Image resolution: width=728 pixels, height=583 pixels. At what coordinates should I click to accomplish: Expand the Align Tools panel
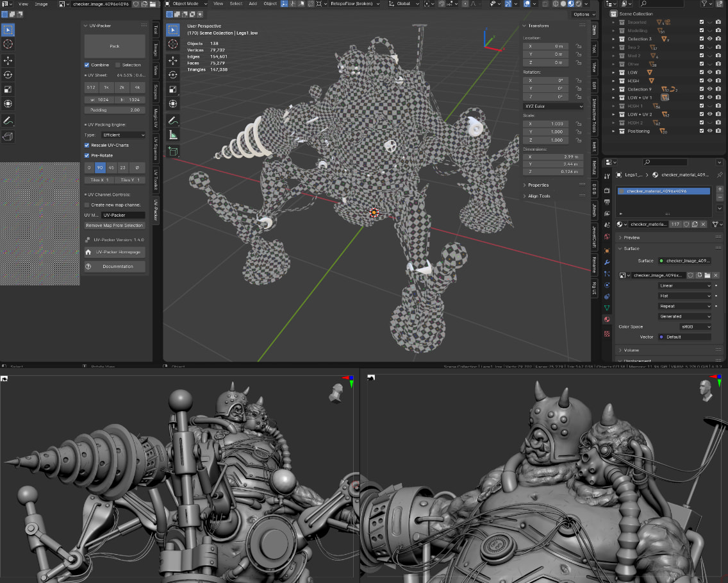coord(538,196)
